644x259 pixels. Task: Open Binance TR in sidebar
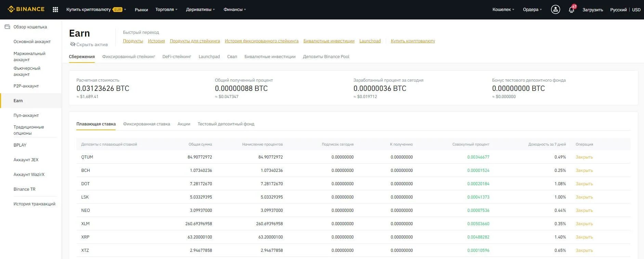pos(24,189)
